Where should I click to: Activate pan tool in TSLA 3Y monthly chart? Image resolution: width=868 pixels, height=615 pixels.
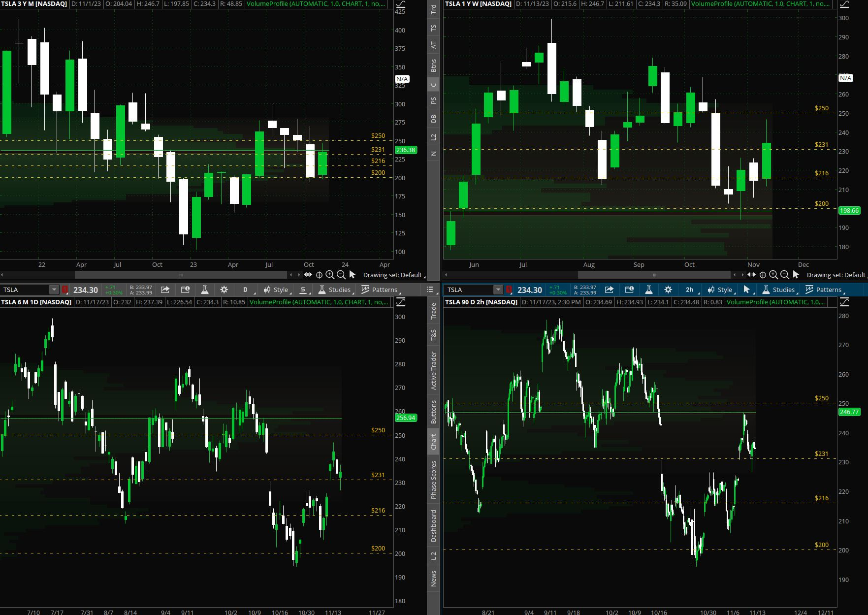point(308,275)
